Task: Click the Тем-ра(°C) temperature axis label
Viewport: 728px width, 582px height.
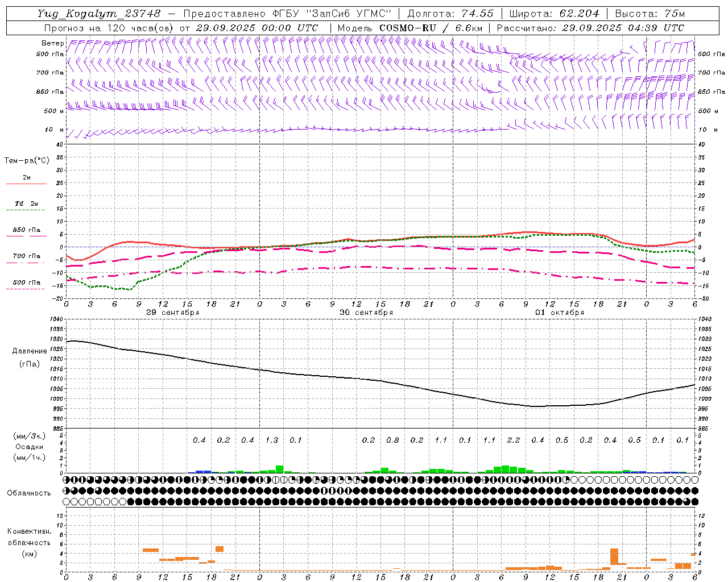Action: [x=27, y=161]
